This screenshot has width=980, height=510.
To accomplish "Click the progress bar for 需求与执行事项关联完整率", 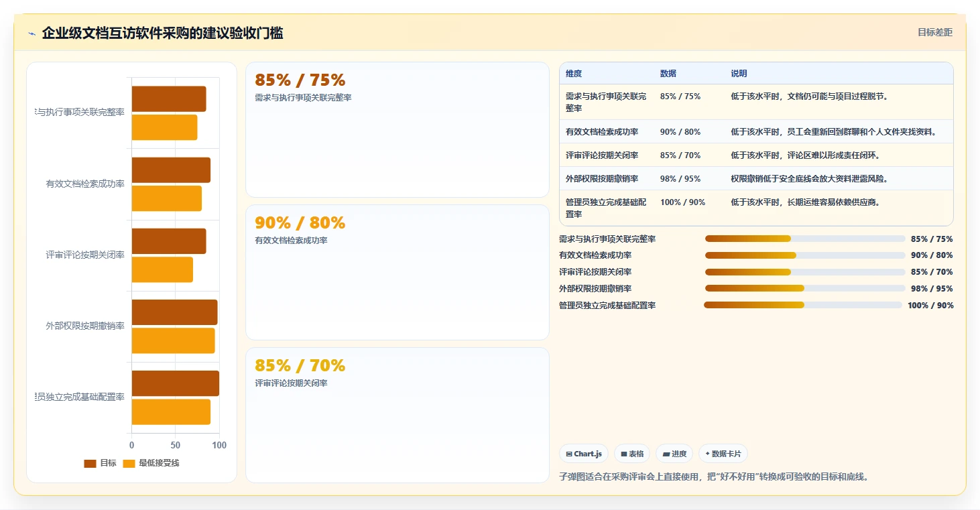I will [805, 239].
